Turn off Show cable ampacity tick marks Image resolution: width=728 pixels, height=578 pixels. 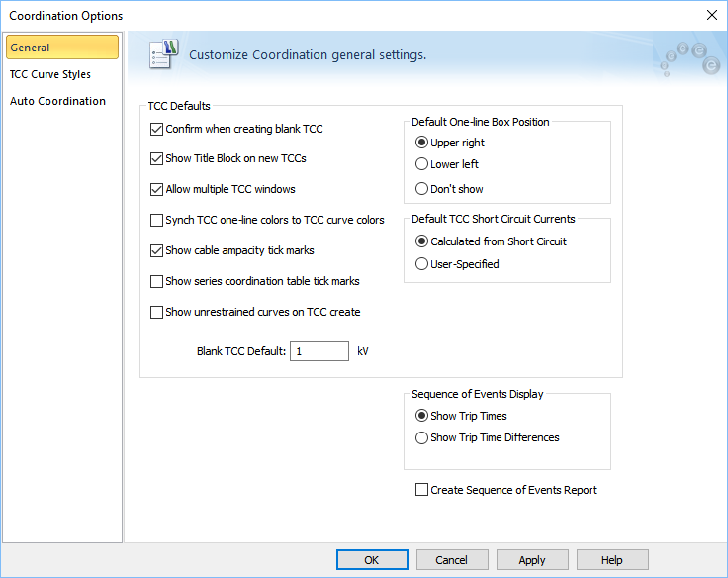[x=156, y=250]
